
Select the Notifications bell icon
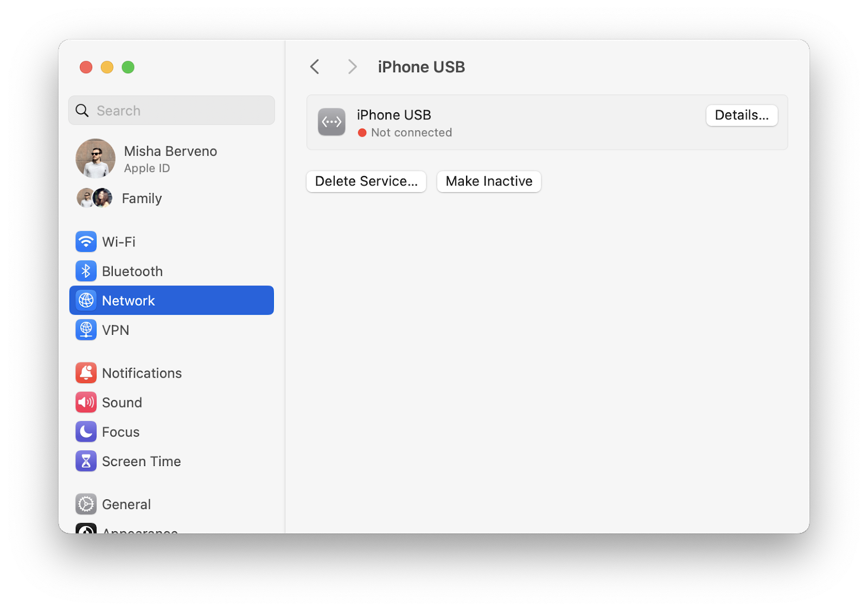[86, 373]
